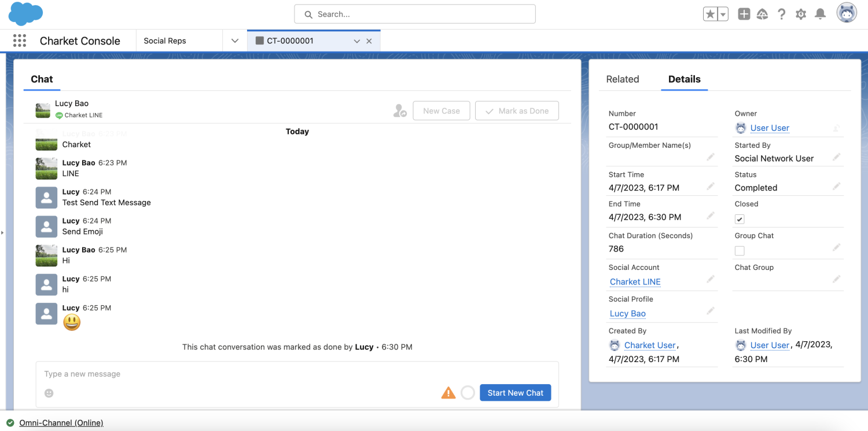This screenshot has width=868, height=431.
Task: Open the CT-0000001 tab actions chevron
Action: pos(357,41)
